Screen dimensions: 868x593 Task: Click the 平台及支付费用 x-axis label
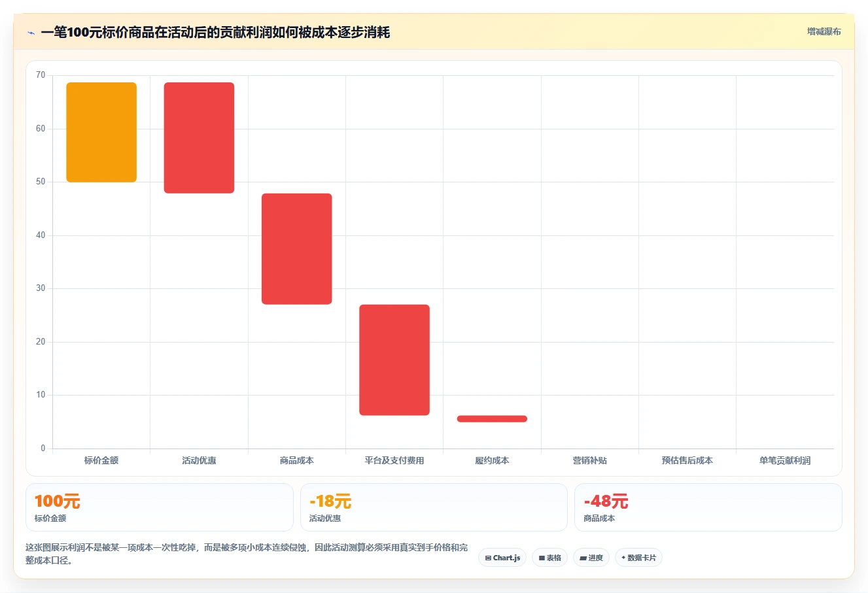click(394, 460)
